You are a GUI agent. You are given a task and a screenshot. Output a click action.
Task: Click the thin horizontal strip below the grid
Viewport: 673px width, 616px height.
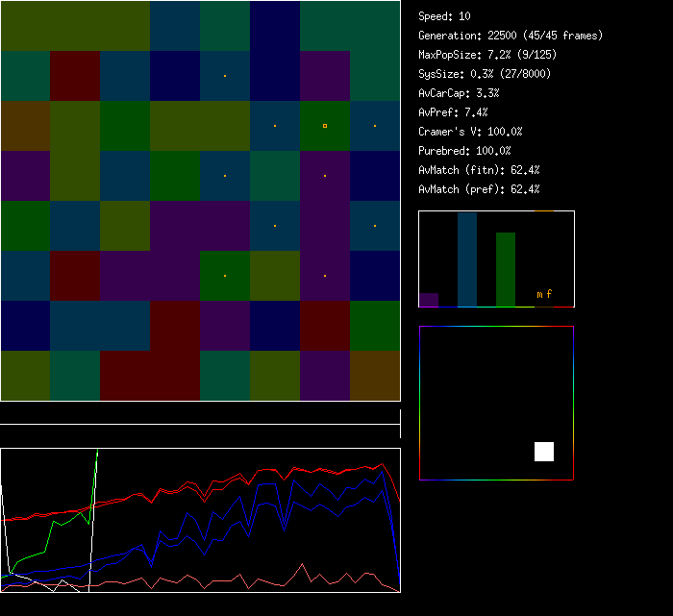(200, 414)
